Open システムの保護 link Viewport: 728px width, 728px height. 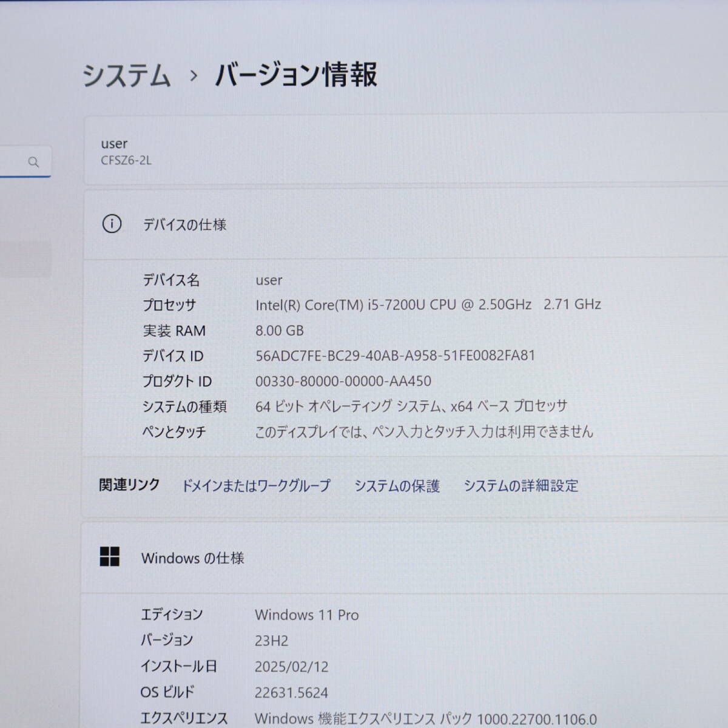[x=397, y=486]
